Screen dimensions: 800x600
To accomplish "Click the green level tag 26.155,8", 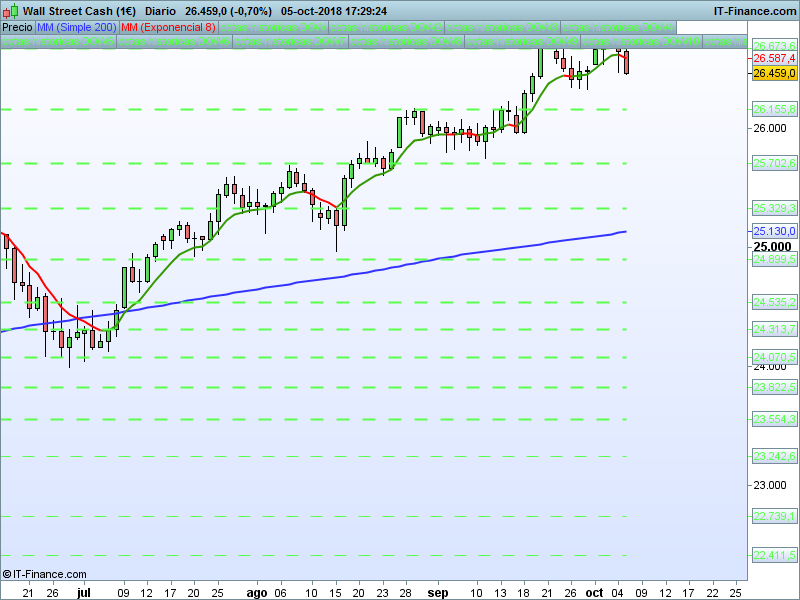I will [x=774, y=109].
